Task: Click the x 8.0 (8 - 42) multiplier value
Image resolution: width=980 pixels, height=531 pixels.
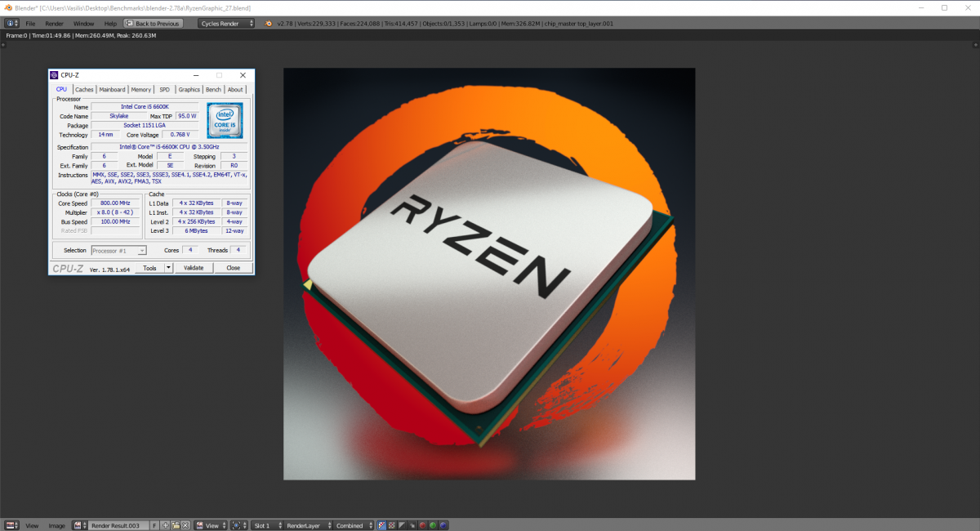Action: point(115,212)
